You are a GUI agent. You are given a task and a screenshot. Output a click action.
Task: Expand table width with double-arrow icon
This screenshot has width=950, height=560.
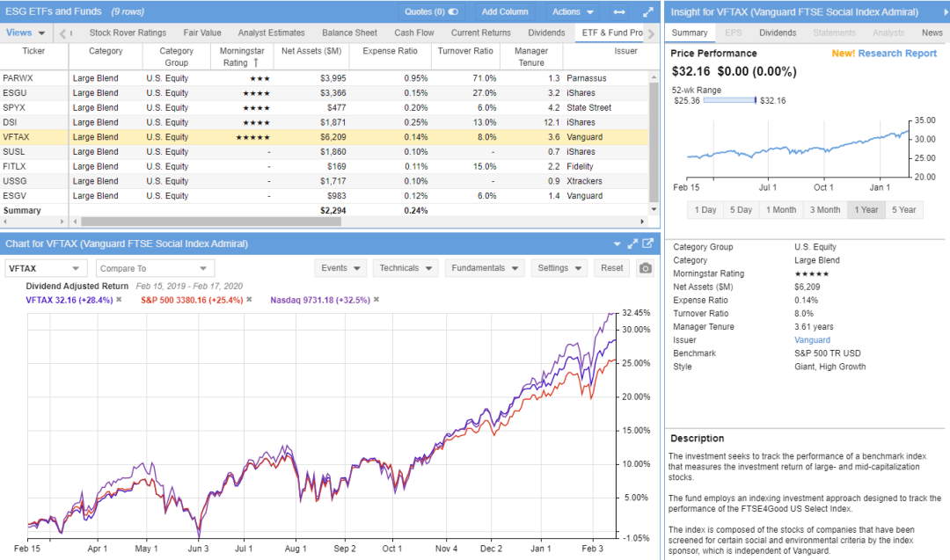click(619, 11)
